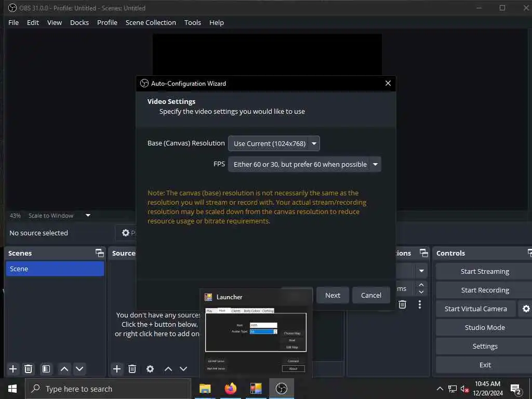Image resolution: width=532 pixels, height=399 pixels.
Task: Open the Edit menu
Action: coord(33,22)
